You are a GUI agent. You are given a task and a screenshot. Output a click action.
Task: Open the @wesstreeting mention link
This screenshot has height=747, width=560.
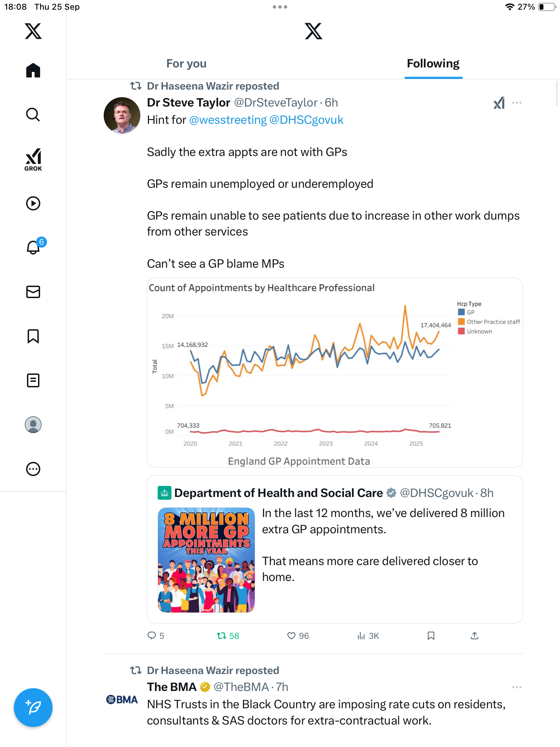pyautogui.click(x=228, y=120)
